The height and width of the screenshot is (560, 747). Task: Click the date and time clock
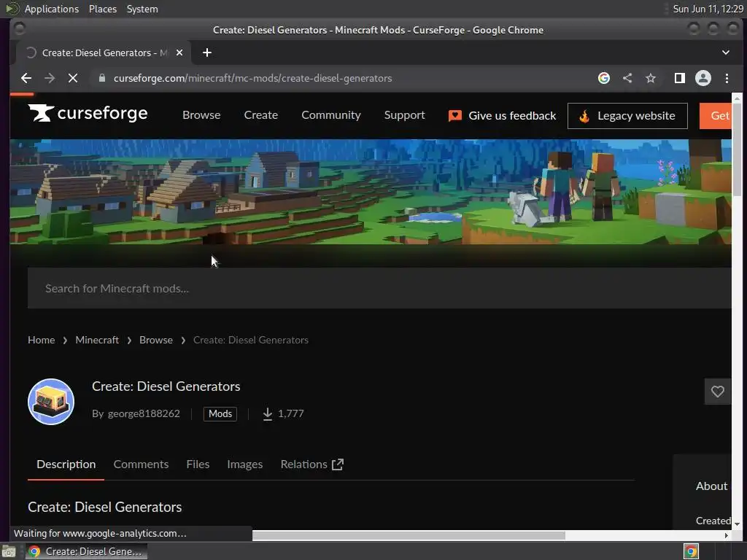coord(708,9)
